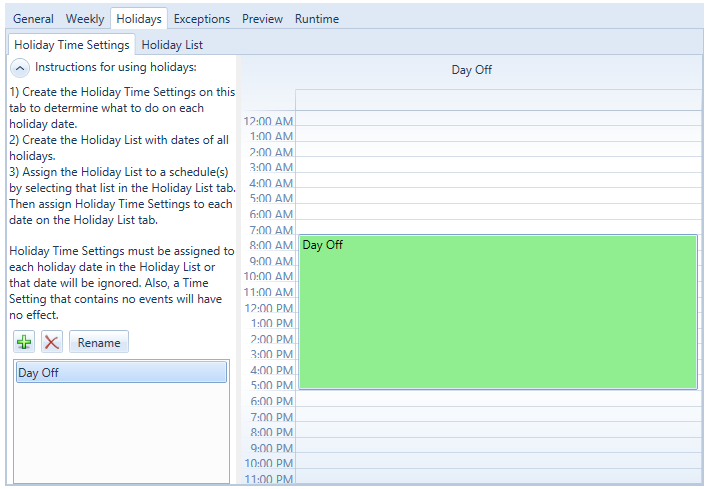The image size is (707, 489).
Task: Open the Preview tab
Action: point(262,19)
